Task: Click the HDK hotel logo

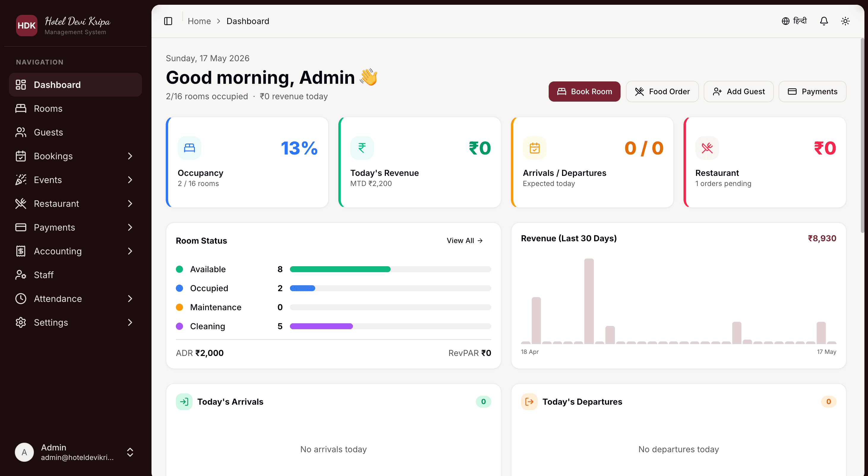Action: pos(27,25)
